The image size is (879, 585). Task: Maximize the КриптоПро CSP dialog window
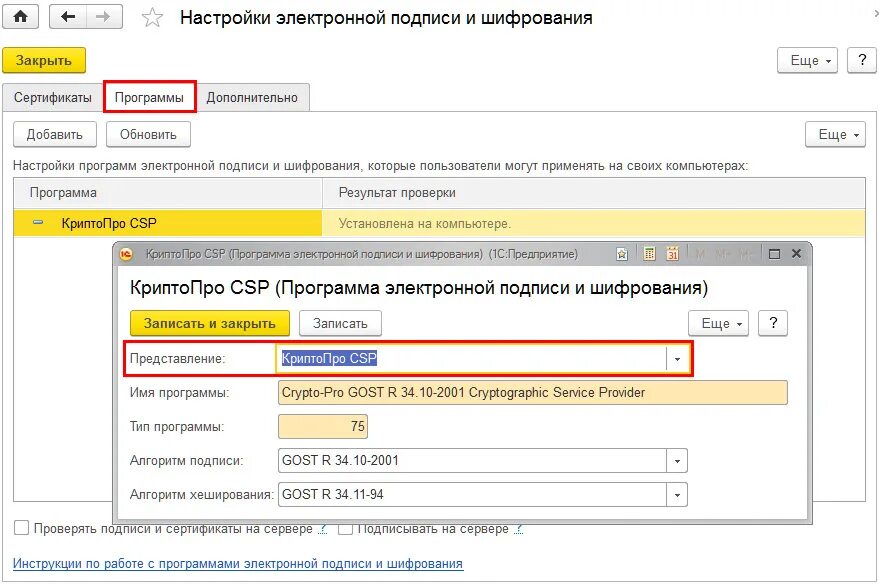pyautogui.click(x=774, y=254)
